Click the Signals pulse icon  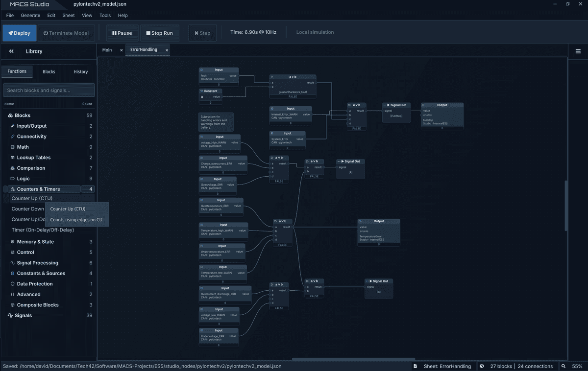(x=10, y=315)
